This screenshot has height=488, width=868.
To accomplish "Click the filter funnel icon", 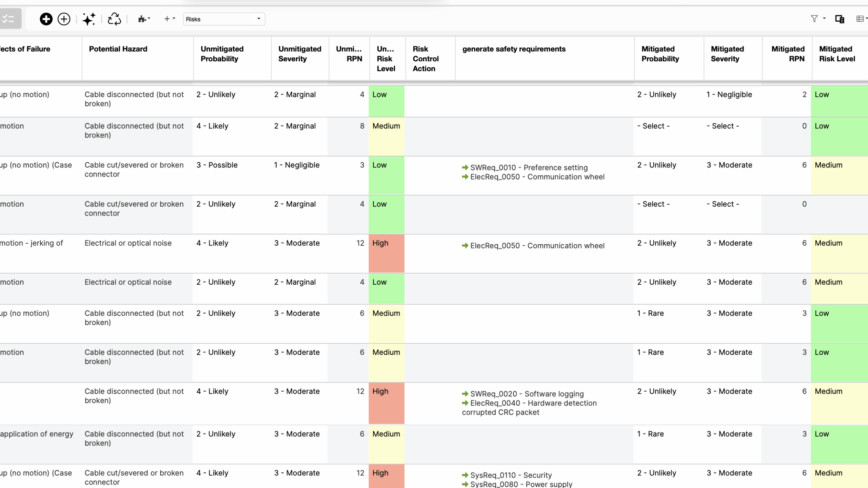I will [814, 19].
